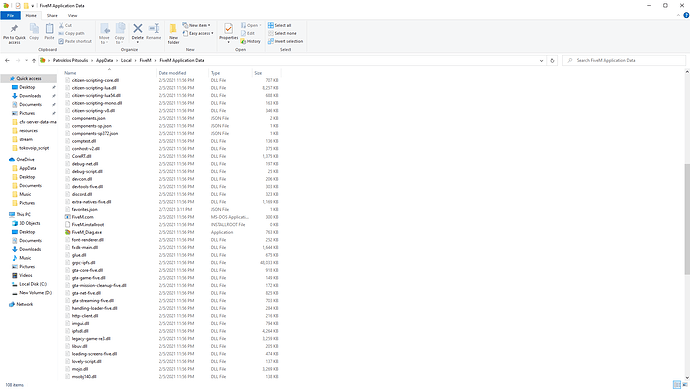
Task: Click the file list vertical scrollbar thumb
Action: click(x=687, y=219)
